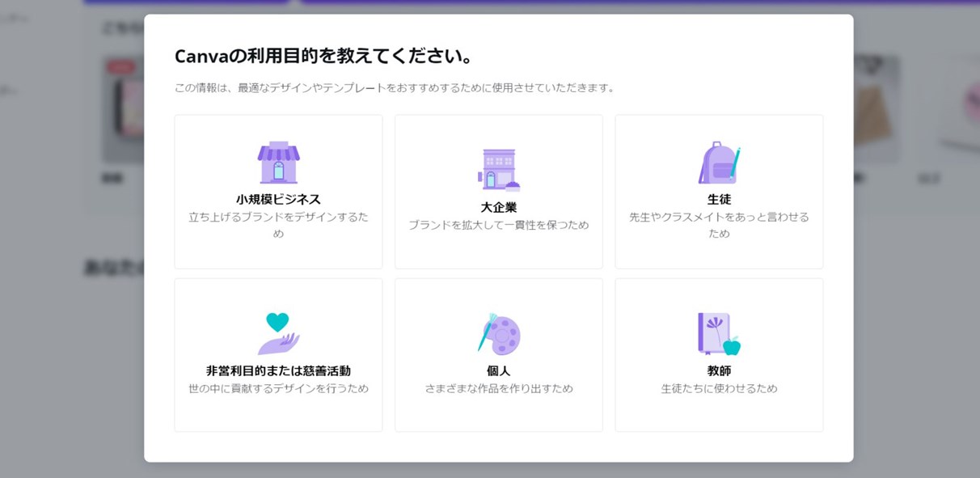Image resolution: width=980 pixels, height=478 pixels.
Task: Click description 生徒たちに使わせるため
Action: (719, 388)
